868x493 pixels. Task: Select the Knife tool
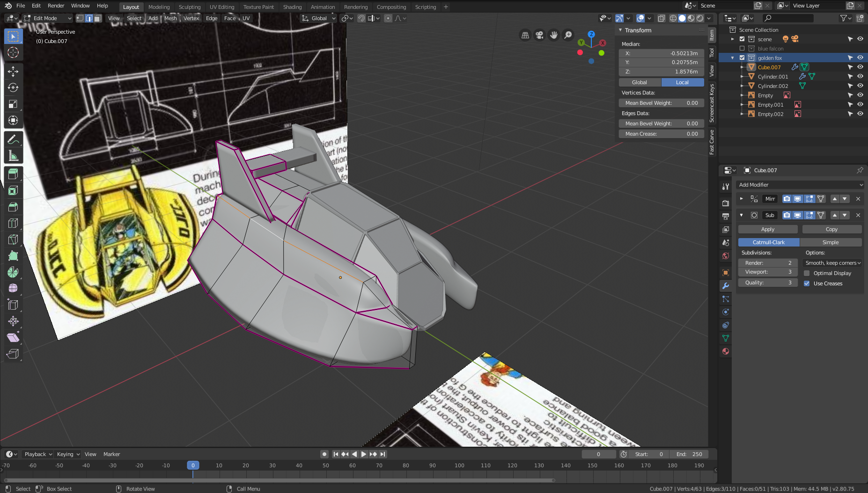tap(13, 239)
